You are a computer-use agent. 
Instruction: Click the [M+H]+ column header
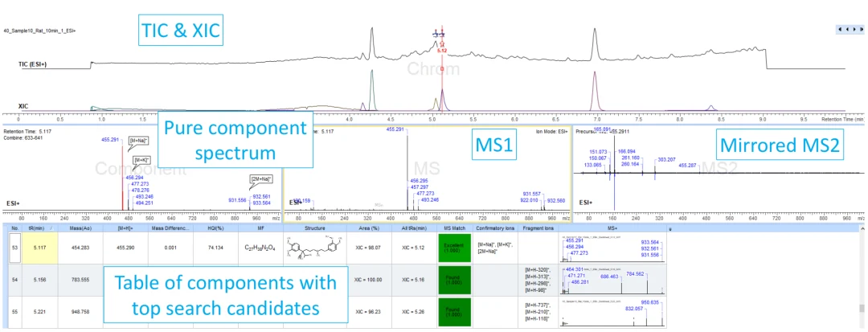point(125,228)
